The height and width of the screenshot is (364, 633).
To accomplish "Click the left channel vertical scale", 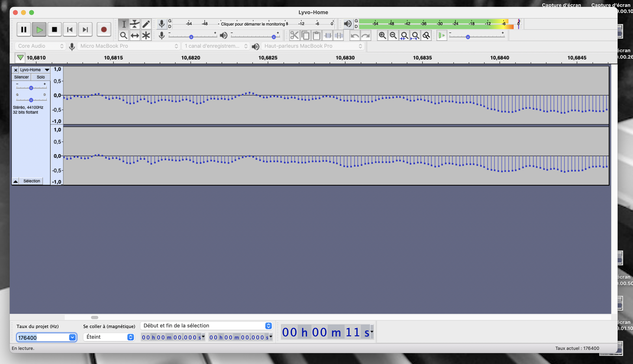I will [x=57, y=95].
